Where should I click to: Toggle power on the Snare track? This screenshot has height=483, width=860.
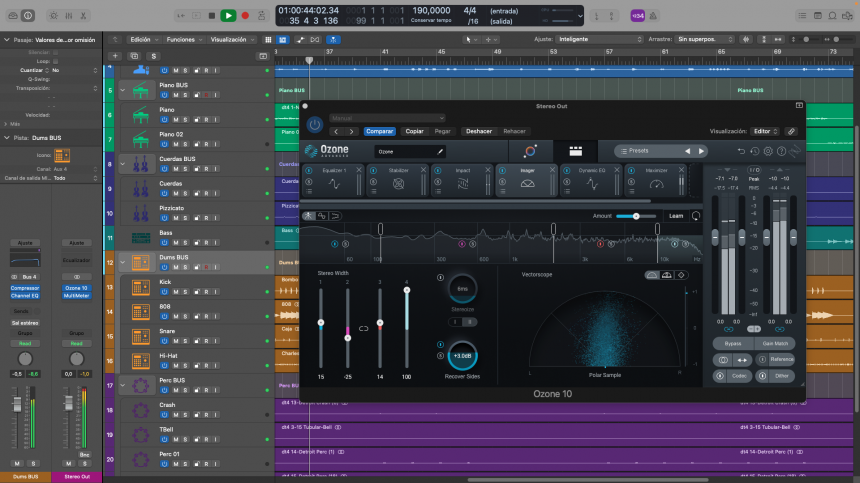click(164, 341)
